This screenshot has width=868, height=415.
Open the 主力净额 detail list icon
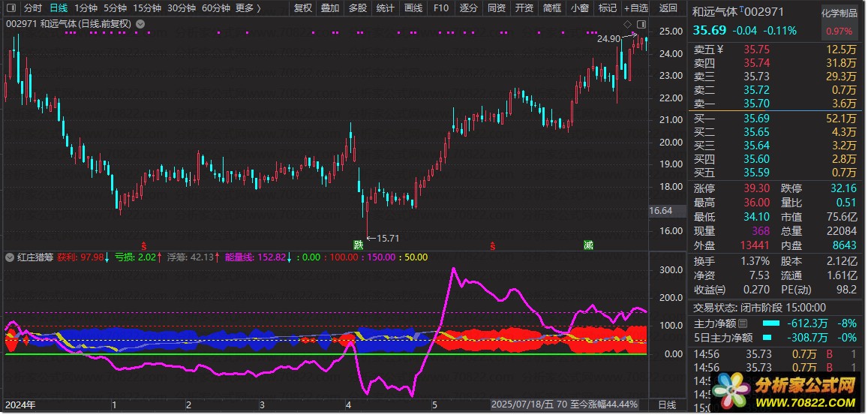(743, 323)
